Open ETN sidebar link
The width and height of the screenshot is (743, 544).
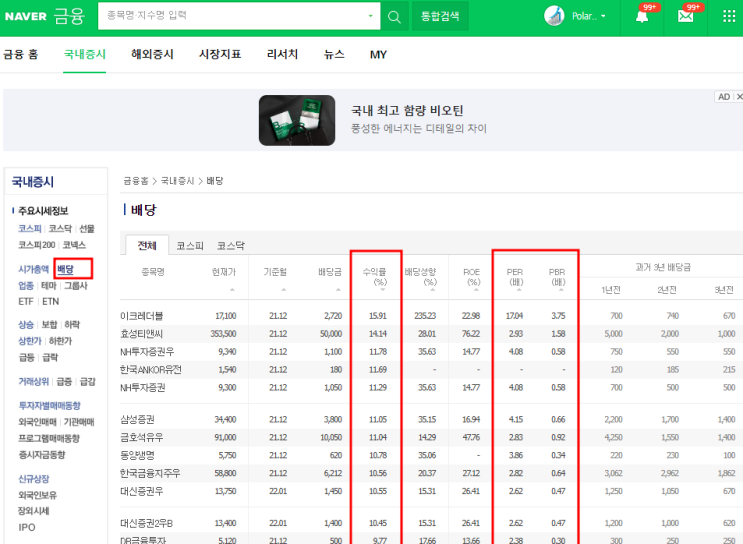(x=51, y=302)
